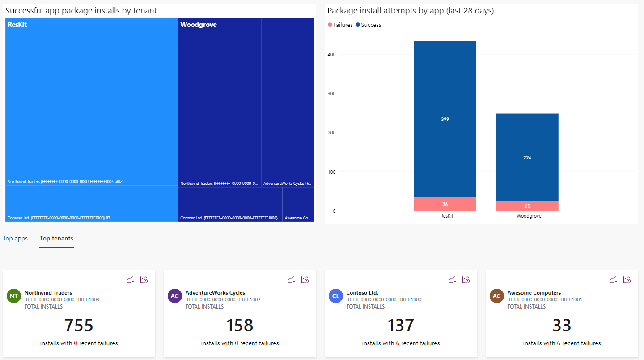644x360 pixels.
Task: Click the ResKit treemap group header
Action: click(17, 25)
